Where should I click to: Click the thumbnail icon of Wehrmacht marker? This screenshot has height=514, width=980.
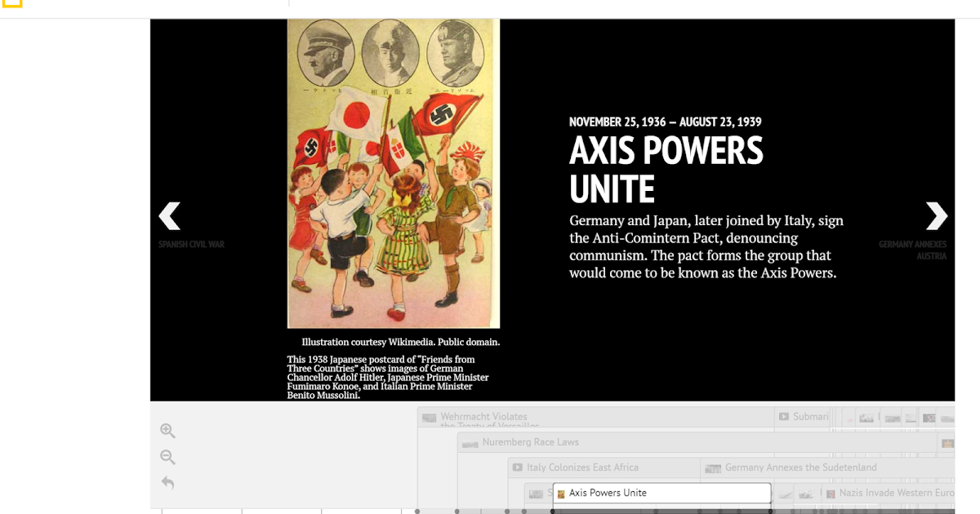429,418
